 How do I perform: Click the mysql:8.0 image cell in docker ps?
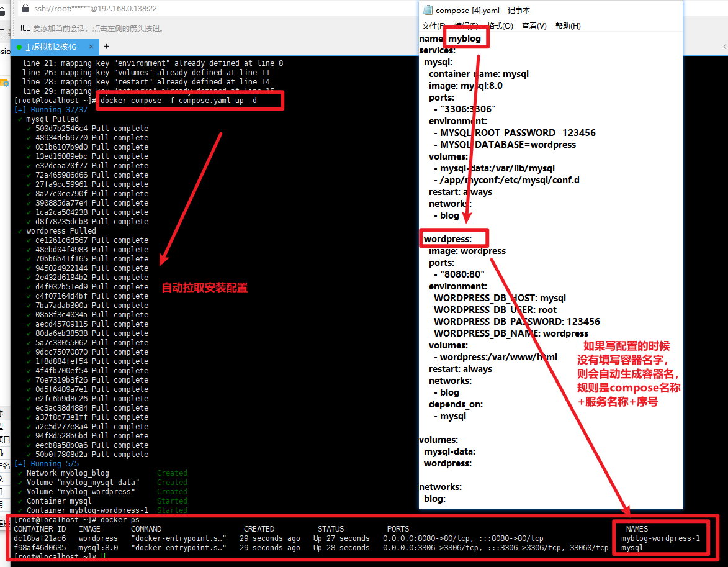tap(99, 548)
